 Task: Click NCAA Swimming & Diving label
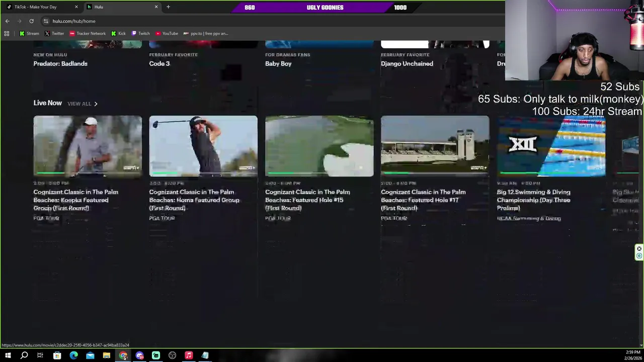529,219
